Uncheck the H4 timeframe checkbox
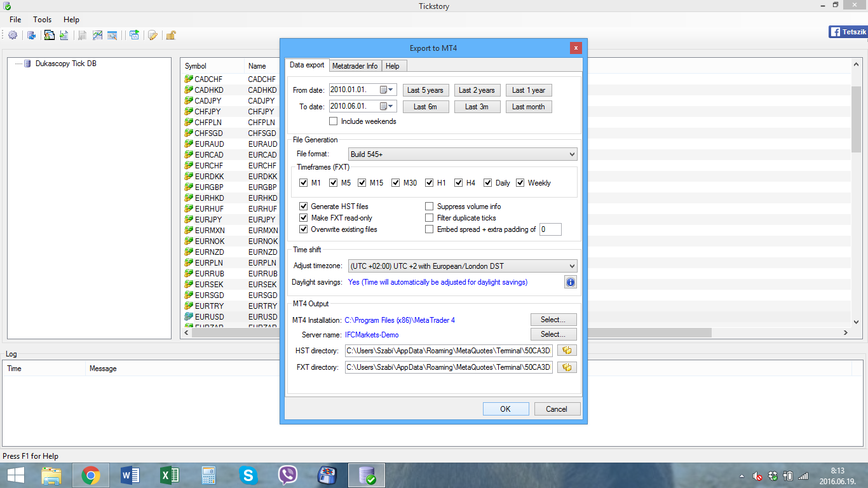The image size is (868, 488). click(x=459, y=183)
